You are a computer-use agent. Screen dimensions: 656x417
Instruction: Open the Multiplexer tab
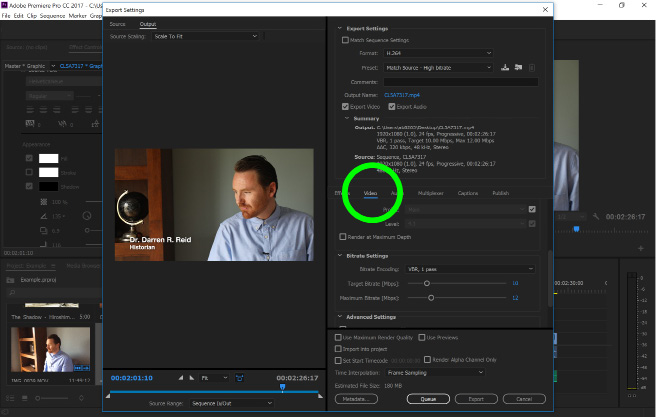[x=430, y=193]
